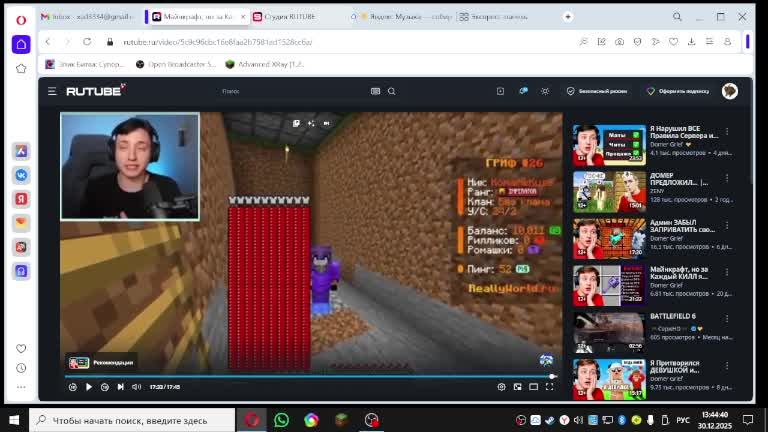768x432 pixels.
Task: Open the Open Broadcaster bookmark
Action: click(x=176, y=64)
